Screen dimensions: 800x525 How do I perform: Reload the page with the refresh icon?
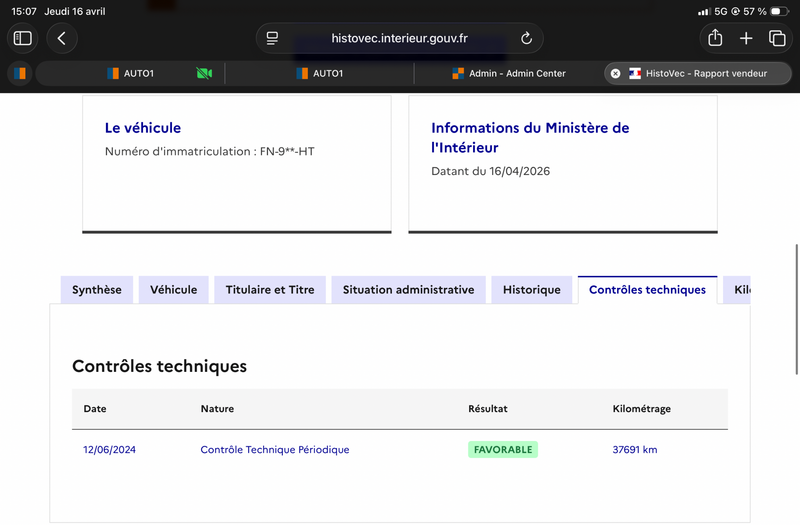526,38
